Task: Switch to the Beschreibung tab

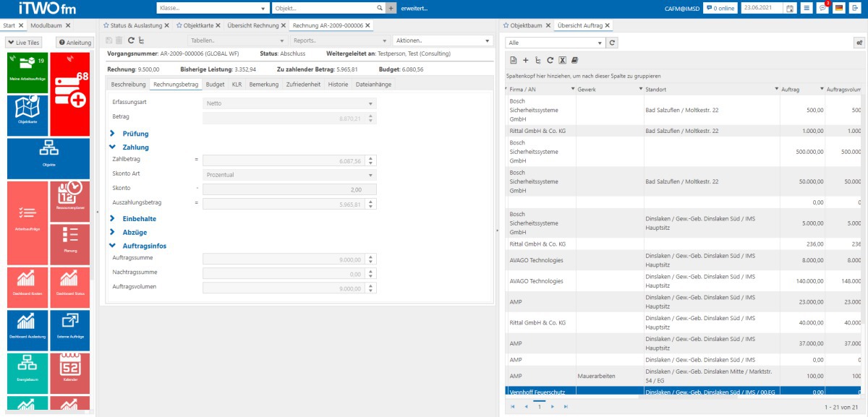Action: point(128,85)
